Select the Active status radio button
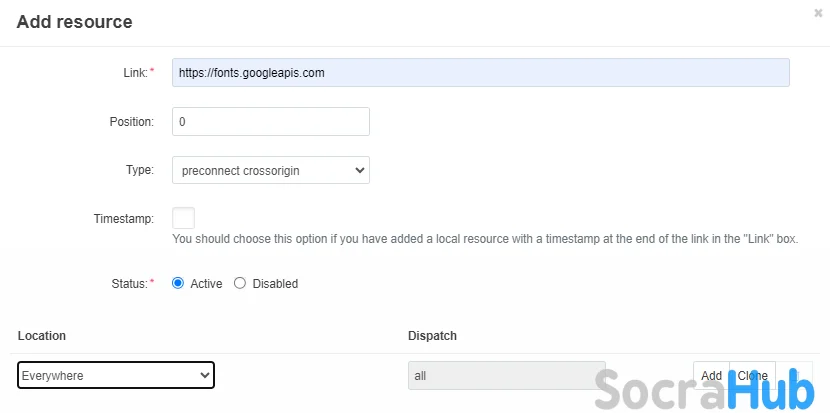This screenshot has height=413, width=830. point(179,283)
